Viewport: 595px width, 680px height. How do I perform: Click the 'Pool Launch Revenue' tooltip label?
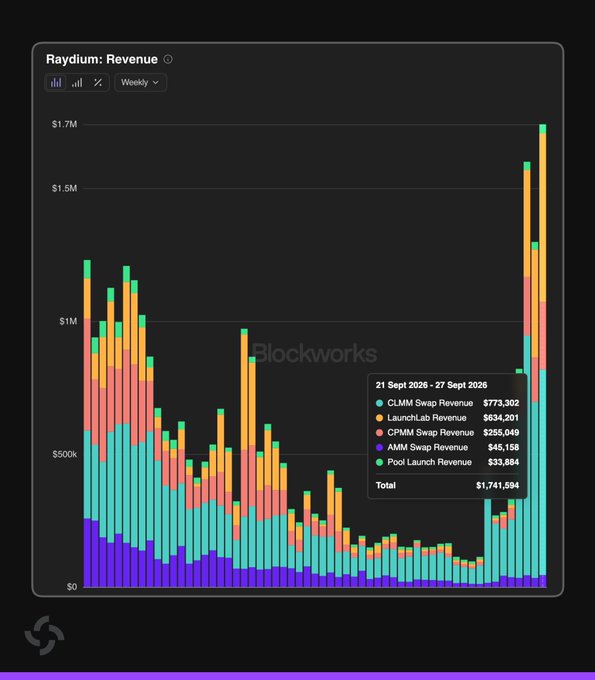tap(429, 462)
